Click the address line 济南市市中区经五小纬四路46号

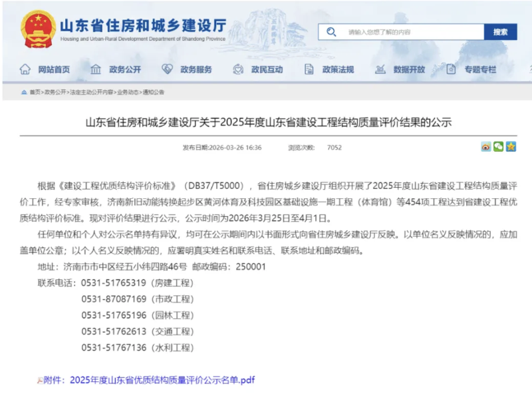tap(125, 267)
